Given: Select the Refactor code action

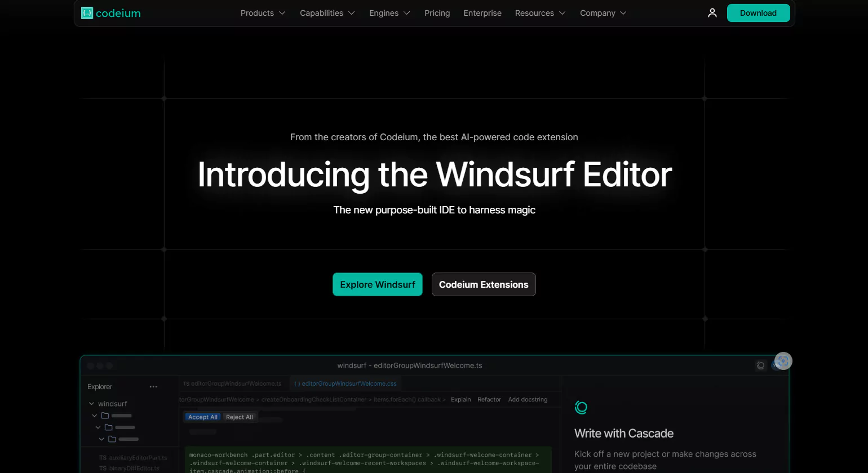Looking at the screenshot, I should (489, 399).
